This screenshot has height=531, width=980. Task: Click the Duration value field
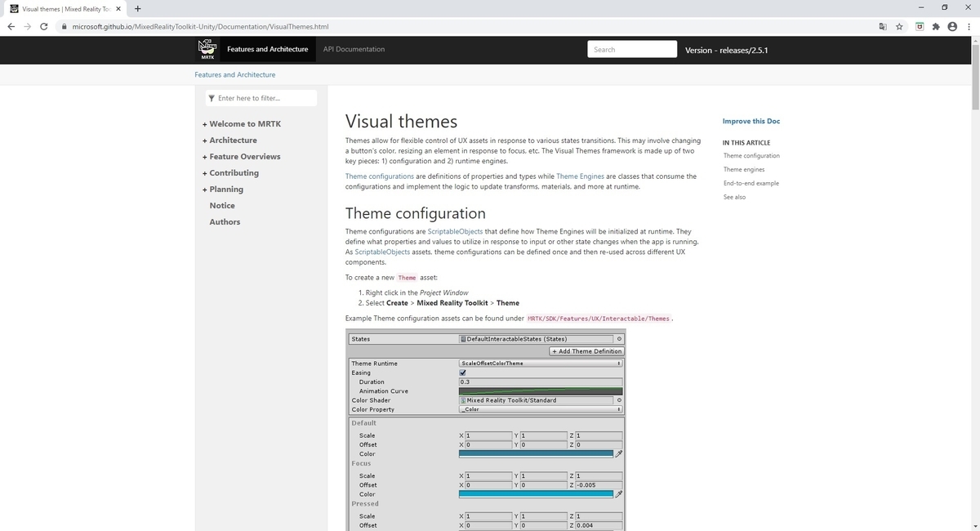pyautogui.click(x=541, y=382)
